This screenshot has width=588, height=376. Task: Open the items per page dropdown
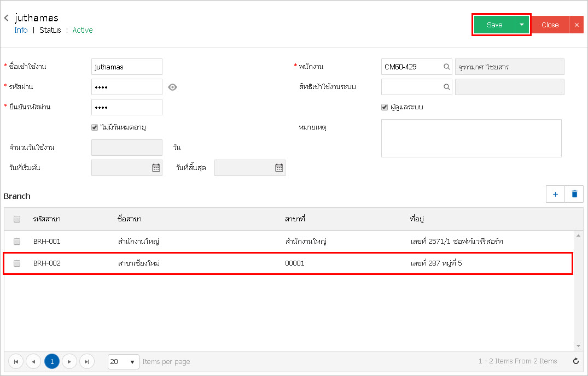click(x=124, y=362)
